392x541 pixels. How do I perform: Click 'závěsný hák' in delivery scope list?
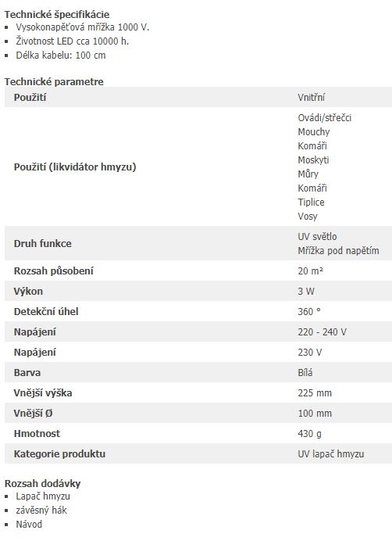pyautogui.click(x=41, y=511)
